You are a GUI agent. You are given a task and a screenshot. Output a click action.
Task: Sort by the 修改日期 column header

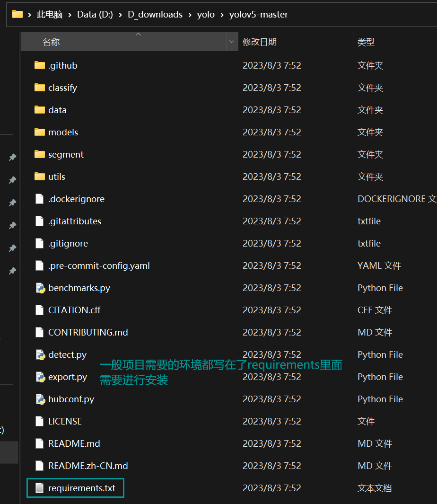[x=260, y=42]
